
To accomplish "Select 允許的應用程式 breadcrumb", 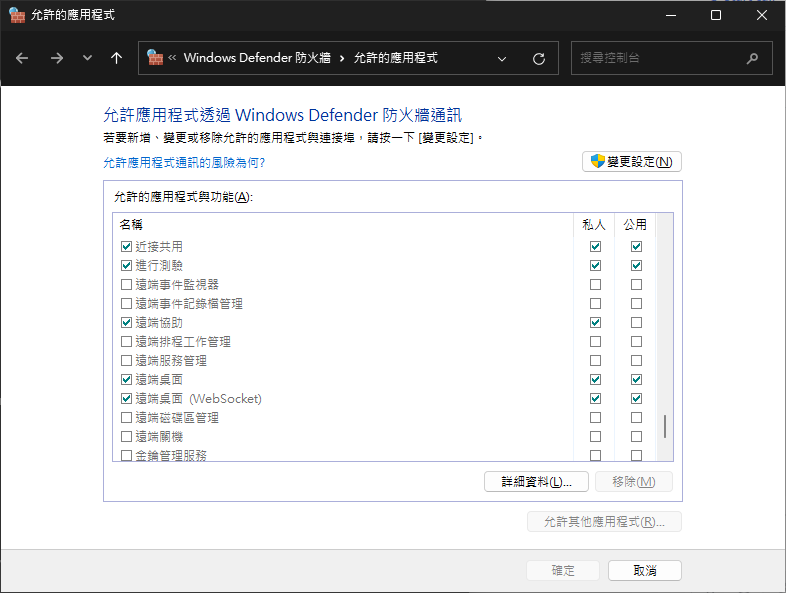I will pyautogui.click(x=396, y=58).
